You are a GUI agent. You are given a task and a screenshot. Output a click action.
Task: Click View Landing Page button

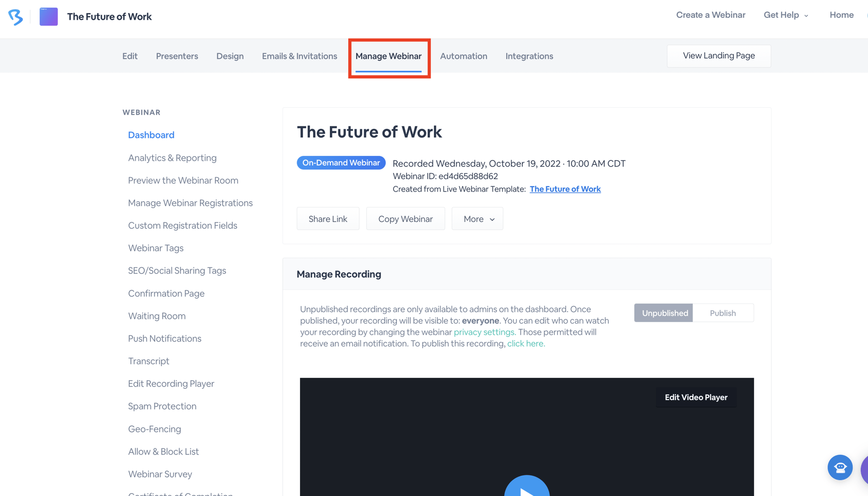pos(719,56)
